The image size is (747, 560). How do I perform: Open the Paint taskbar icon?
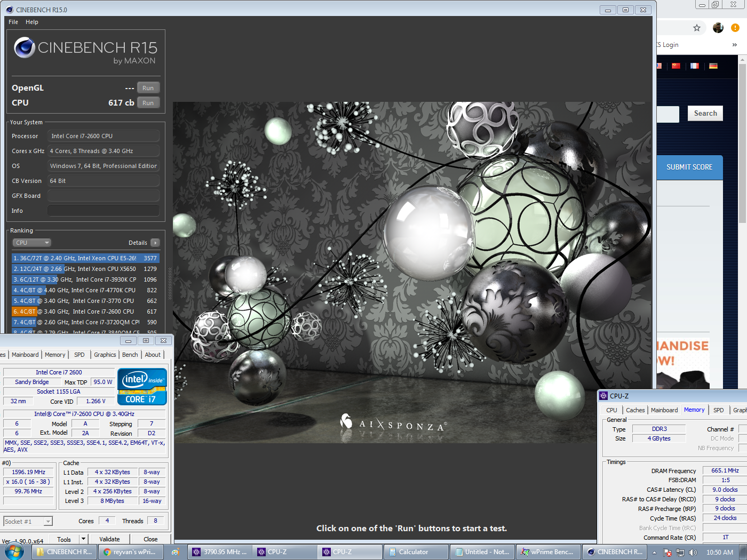pos(175,552)
